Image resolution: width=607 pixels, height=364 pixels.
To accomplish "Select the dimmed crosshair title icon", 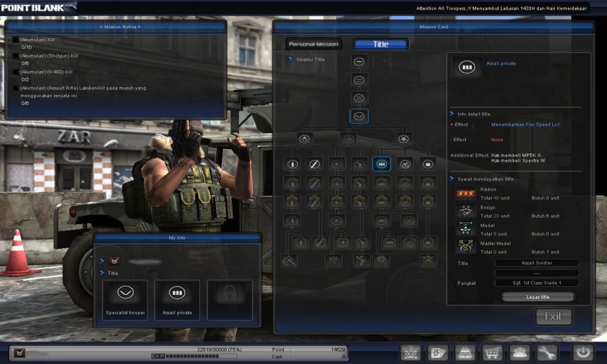I will [x=336, y=164].
